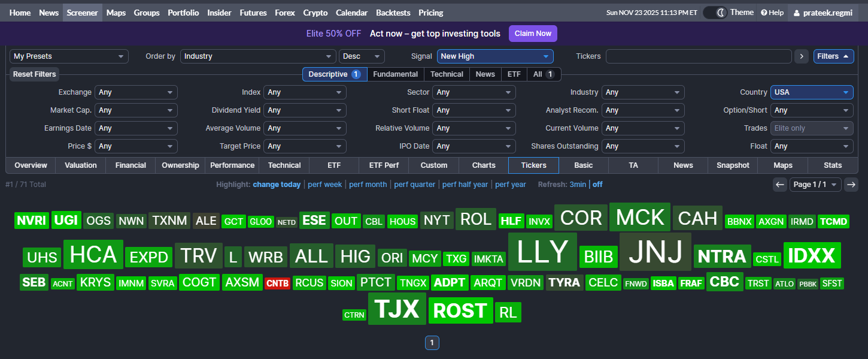Open the Market Cap. filter dropdown

136,110
